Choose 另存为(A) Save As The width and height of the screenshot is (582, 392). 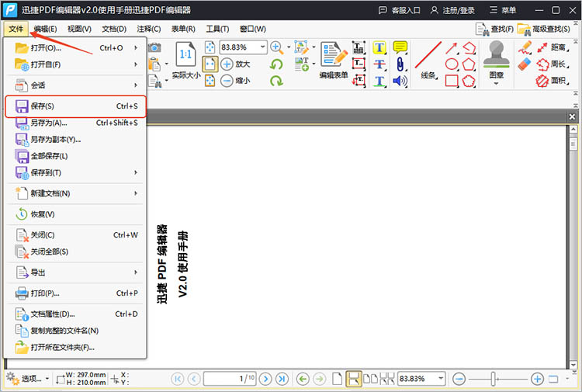click(76, 123)
